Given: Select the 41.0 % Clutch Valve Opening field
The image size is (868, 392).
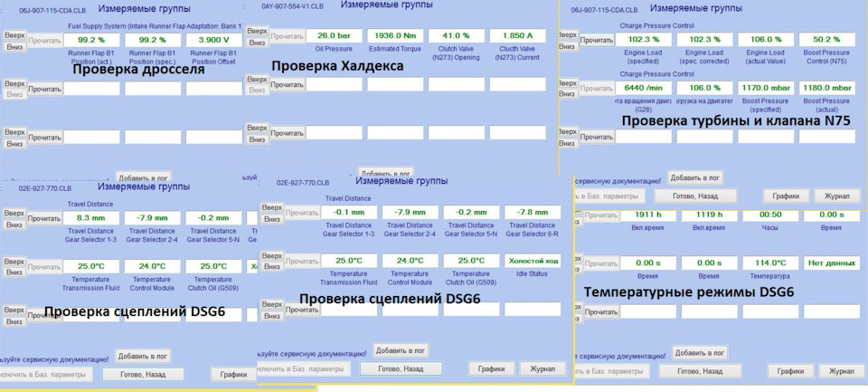Looking at the screenshot, I should click(x=456, y=36).
